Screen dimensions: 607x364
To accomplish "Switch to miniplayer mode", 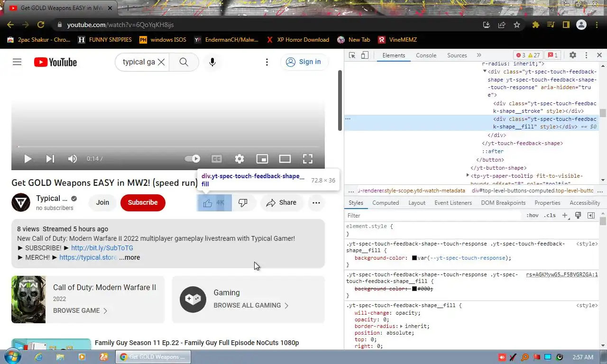I will pos(262,159).
